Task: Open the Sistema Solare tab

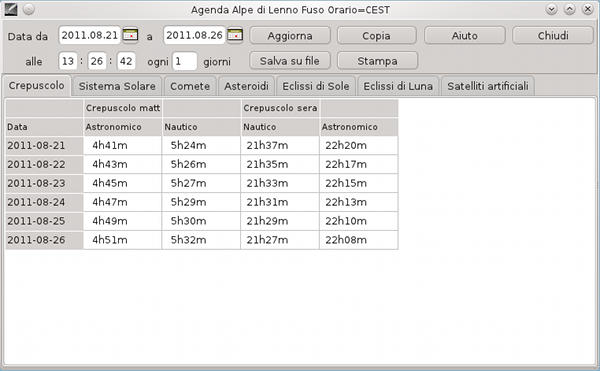Action: [117, 86]
